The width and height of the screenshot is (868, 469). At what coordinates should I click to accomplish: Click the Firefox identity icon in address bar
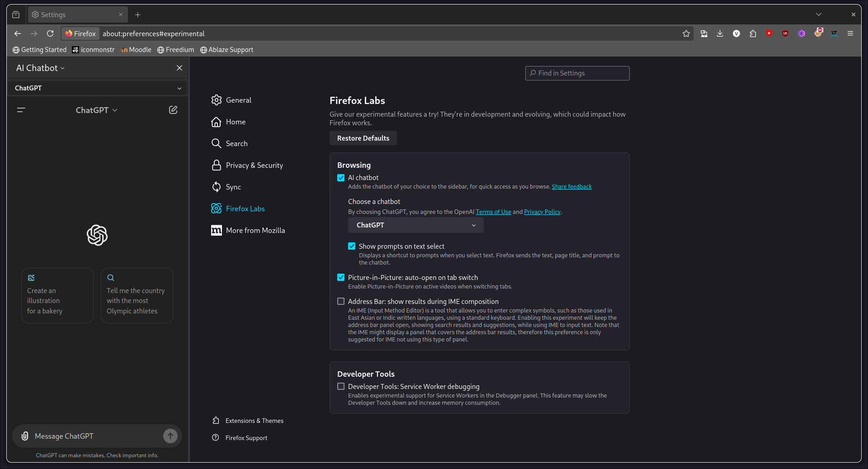(80, 33)
